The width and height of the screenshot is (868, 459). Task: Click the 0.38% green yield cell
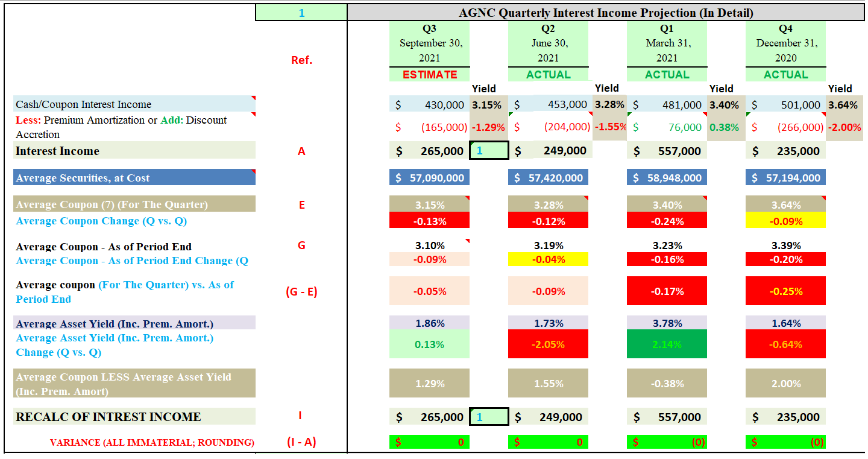pos(726,127)
